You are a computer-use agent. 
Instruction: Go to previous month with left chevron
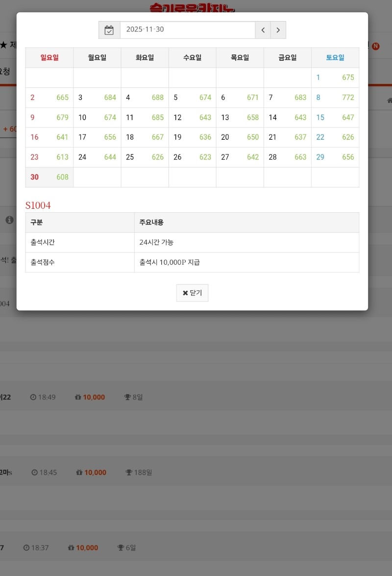click(x=263, y=30)
